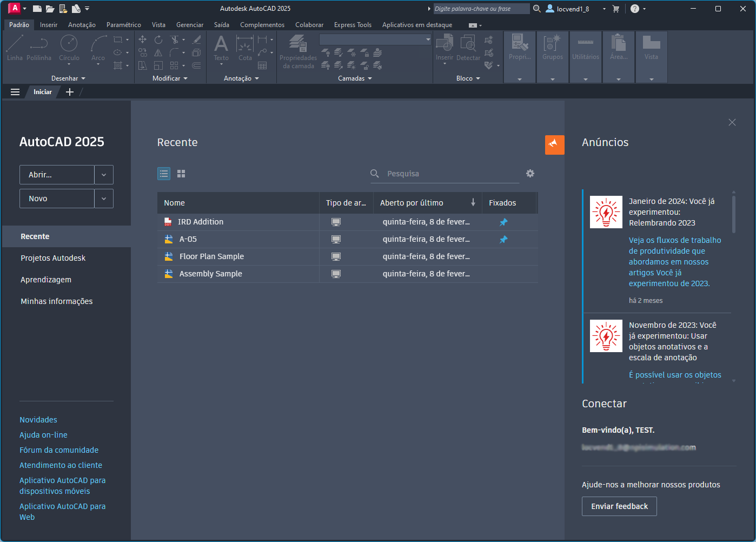Select the Iniciar document tab
756x542 pixels.
point(43,92)
